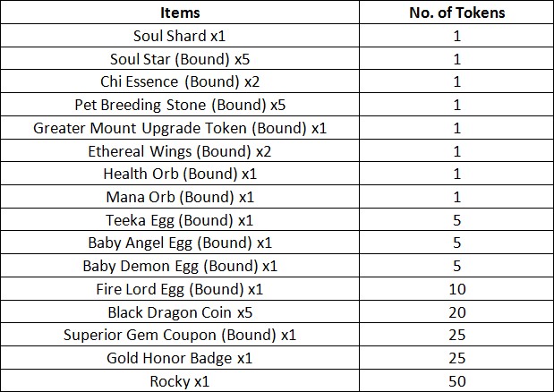Click the "Items" column header

pyautogui.click(x=180, y=13)
